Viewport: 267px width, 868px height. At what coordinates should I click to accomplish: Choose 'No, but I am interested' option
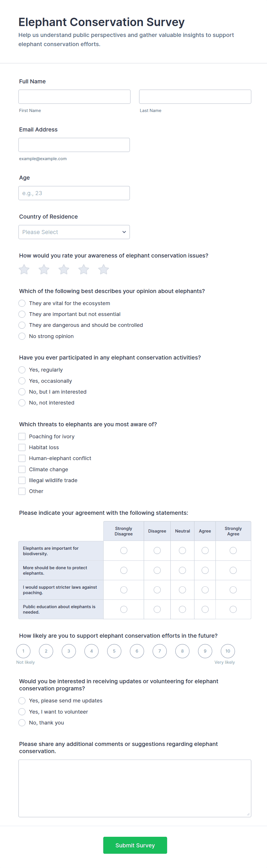[x=22, y=392]
